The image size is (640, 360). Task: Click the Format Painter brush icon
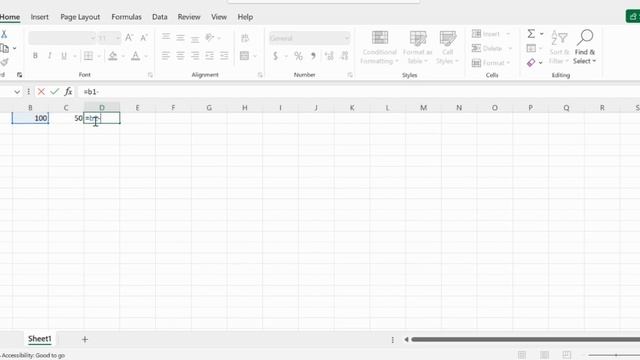click(x=4, y=62)
